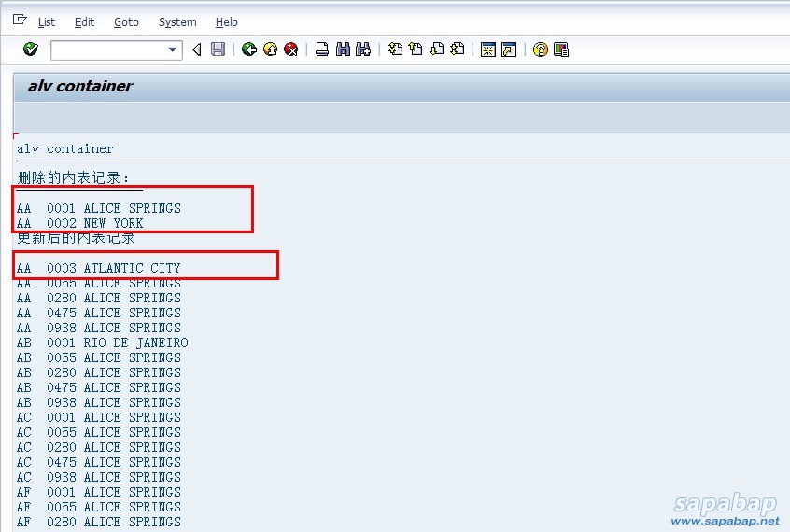Click the Create New Session icon
This screenshot has height=532, width=790.
pos(487,49)
